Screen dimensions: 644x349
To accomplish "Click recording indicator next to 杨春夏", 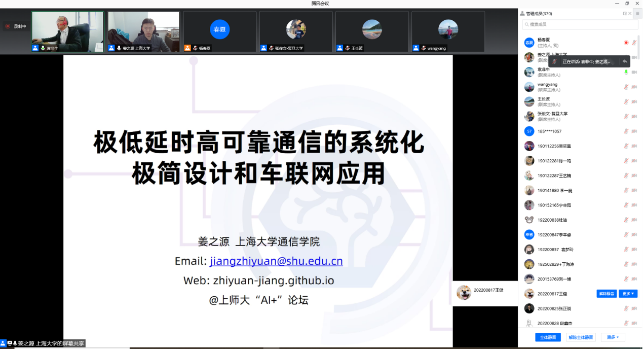I will (x=626, y=43).
